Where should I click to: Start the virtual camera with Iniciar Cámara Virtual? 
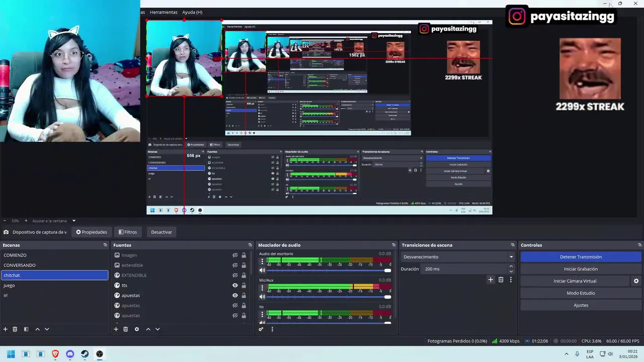575,281
